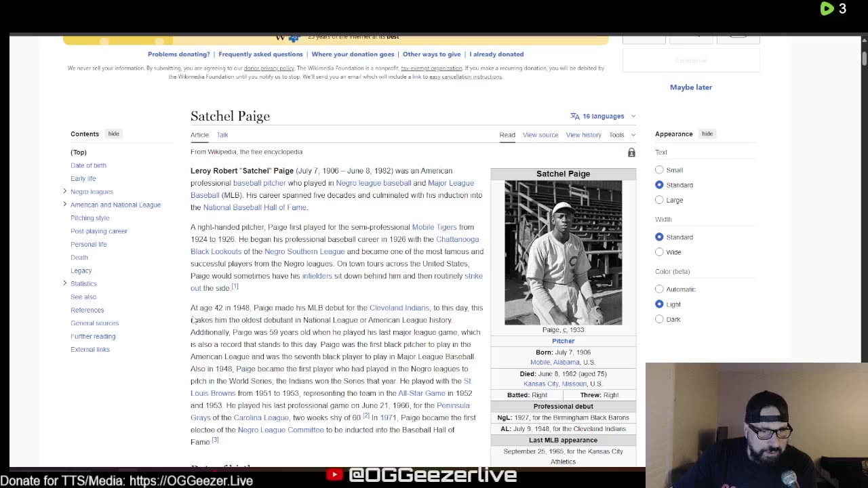Viewport: 868px width, 488px height.
Task: Go to Post-playing career section
Action: coord(99,231)
